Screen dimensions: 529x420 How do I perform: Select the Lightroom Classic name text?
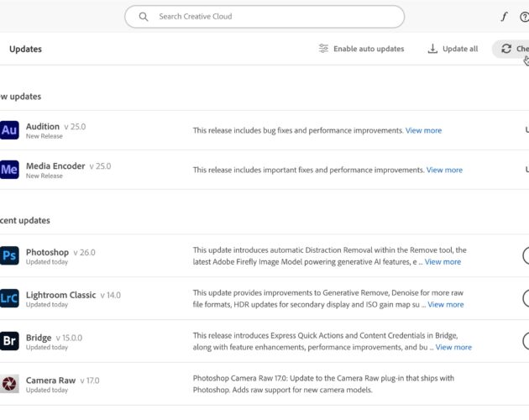point(60,295)
